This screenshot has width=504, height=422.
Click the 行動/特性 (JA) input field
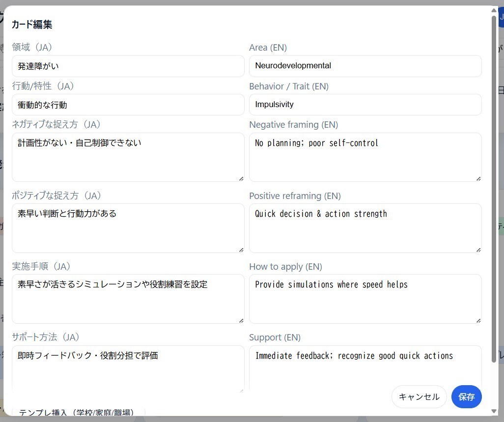coord(128,105)
